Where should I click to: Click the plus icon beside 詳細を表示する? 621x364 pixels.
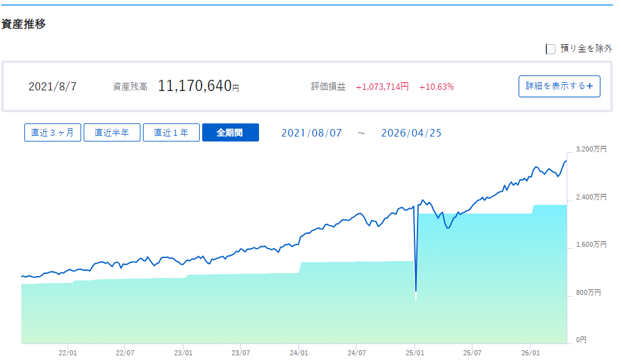(590, 86)
